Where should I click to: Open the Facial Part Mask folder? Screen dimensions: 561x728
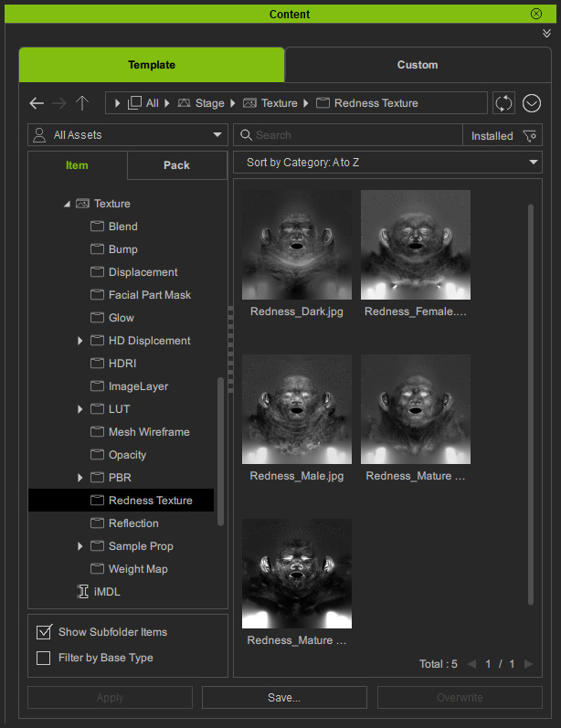tap(149, 295)
